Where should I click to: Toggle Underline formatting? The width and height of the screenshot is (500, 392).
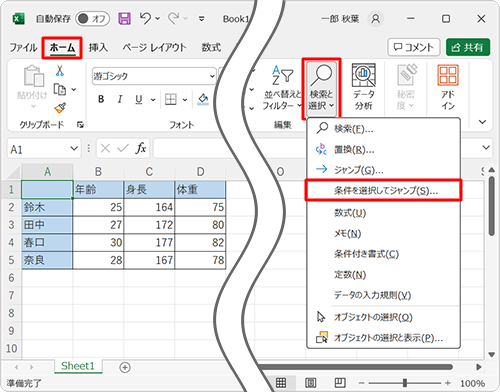click(x=139, y=99)
